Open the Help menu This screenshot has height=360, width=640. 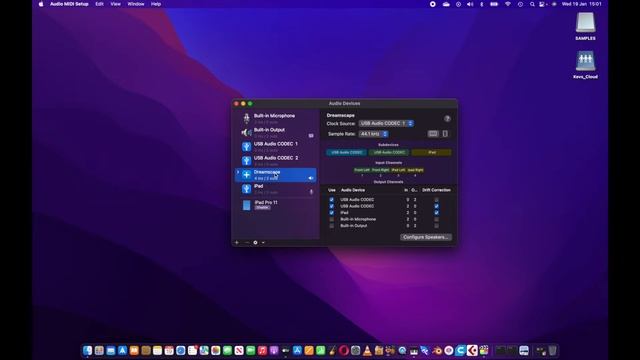pos(156,4)
